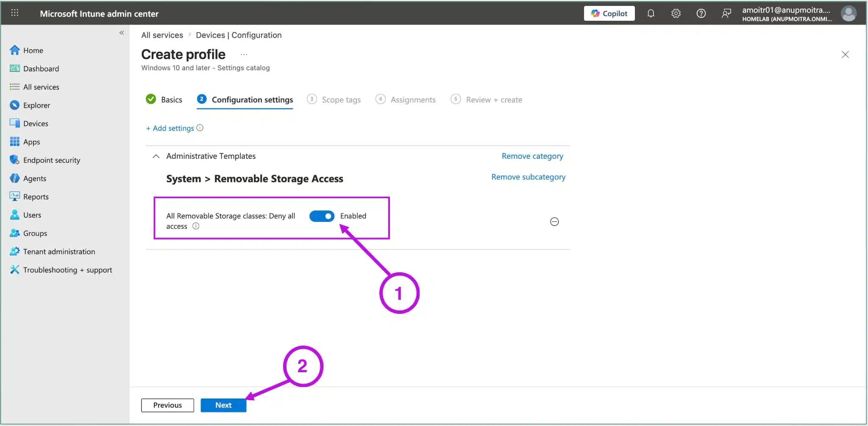Screen dimensions: 868x426
Task: Collapse Administrative Templates category
Action: pos(156,156)
